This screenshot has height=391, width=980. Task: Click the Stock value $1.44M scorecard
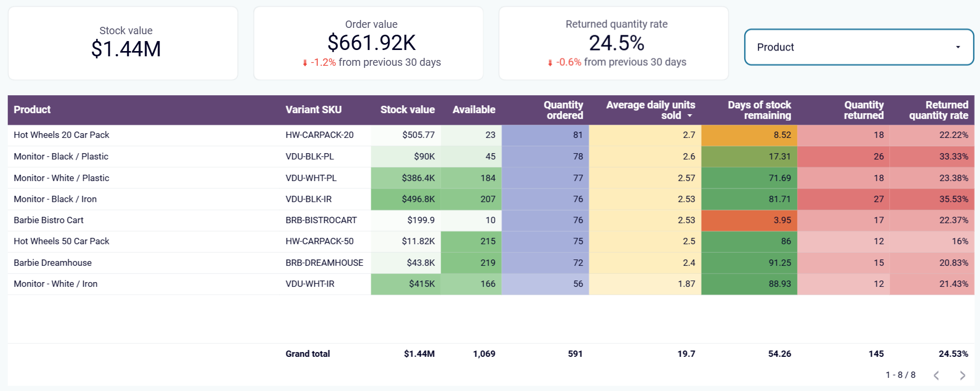click(123, 43)
